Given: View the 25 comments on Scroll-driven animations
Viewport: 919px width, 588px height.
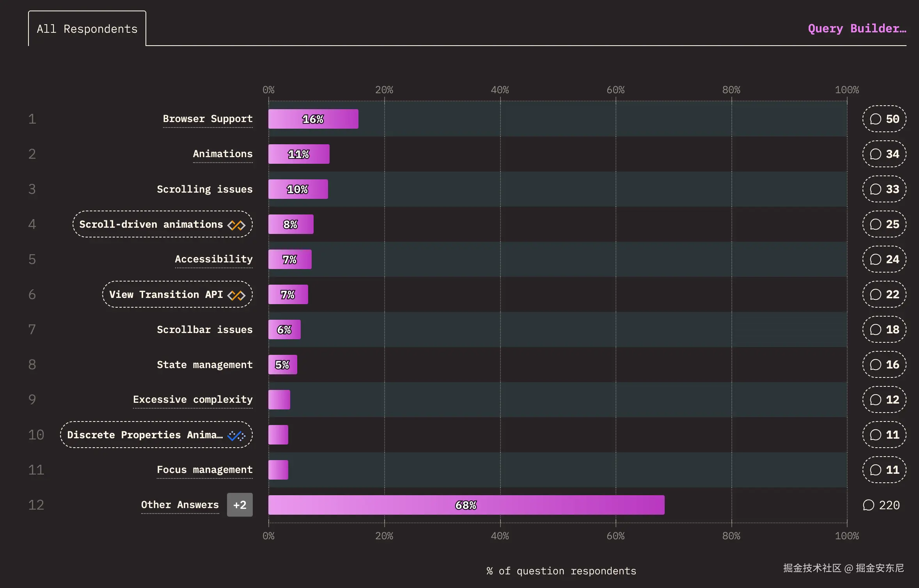Looking at the screenshot, I should point(884,224).
